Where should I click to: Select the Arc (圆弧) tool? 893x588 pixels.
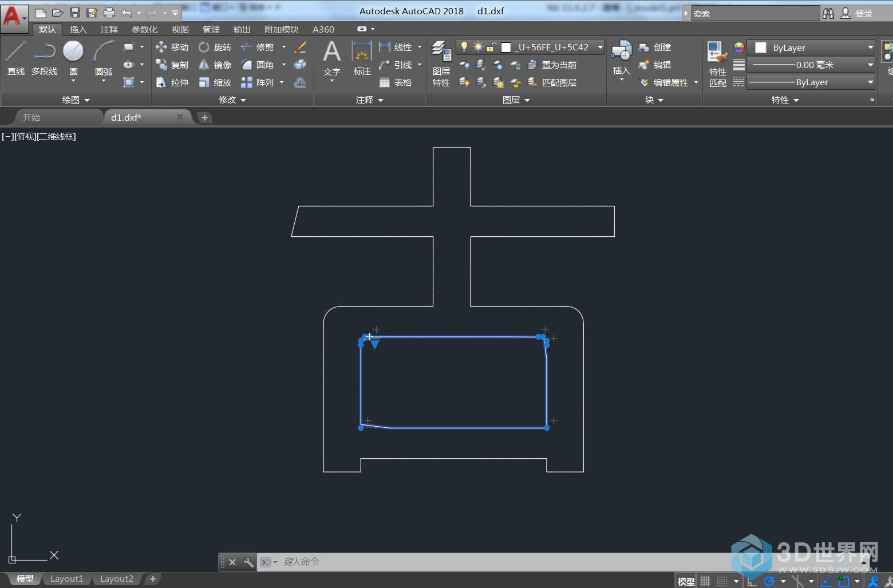[x=104, y=57]
